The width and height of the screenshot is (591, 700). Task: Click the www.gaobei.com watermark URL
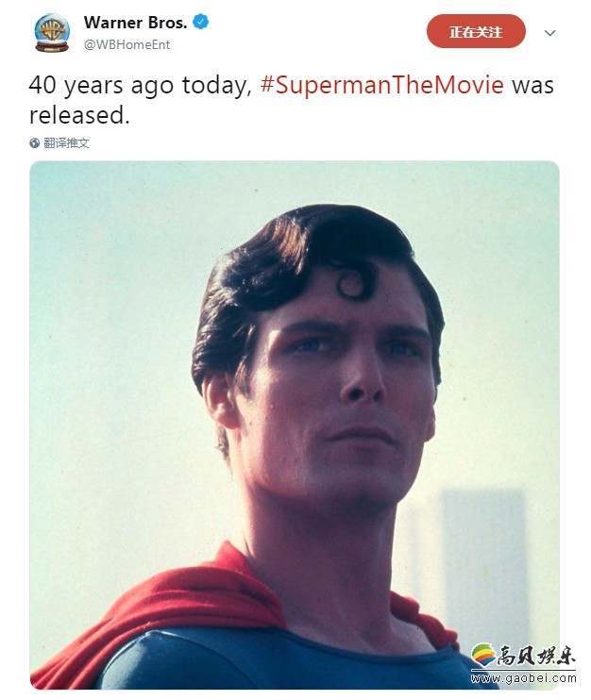(523, 678)
